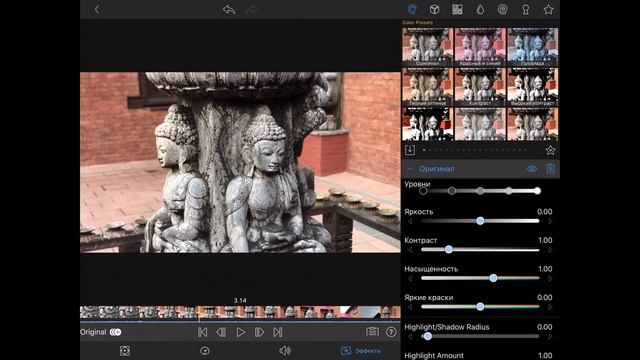
Task: Click the statue video preview
Action: tap(240, 162)
